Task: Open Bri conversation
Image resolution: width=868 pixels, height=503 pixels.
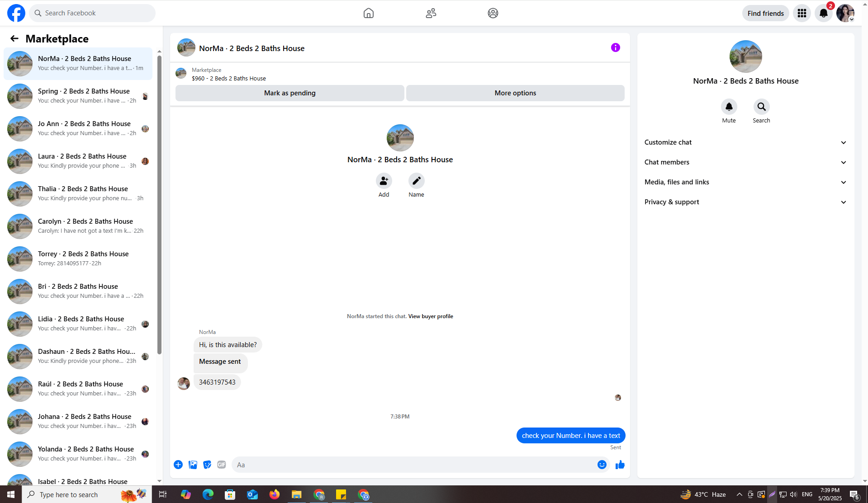Action: pyautogui.click(x=78, y=291)
